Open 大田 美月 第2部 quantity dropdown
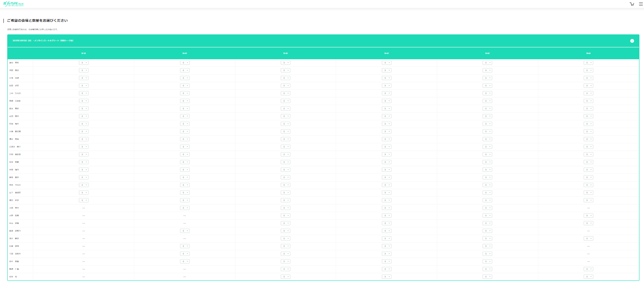This screenshot has width=644, height=282. click(185, 208)
